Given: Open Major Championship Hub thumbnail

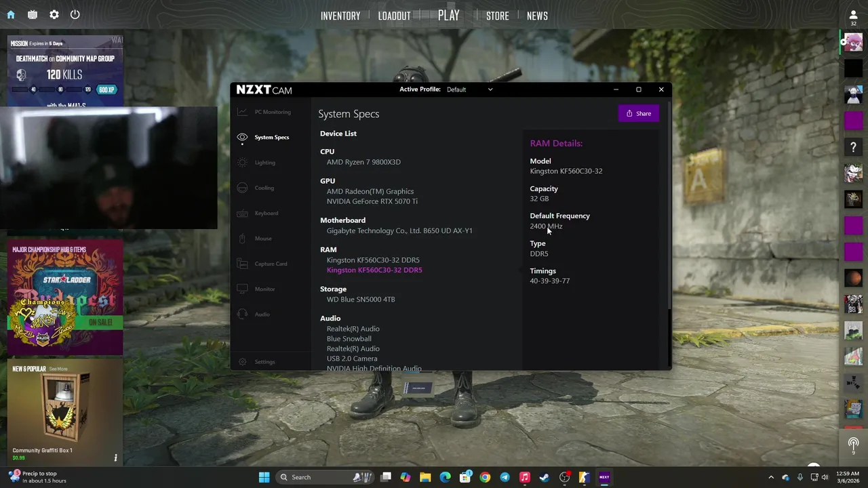Looking at the screenshot, I should coord(65,298).
